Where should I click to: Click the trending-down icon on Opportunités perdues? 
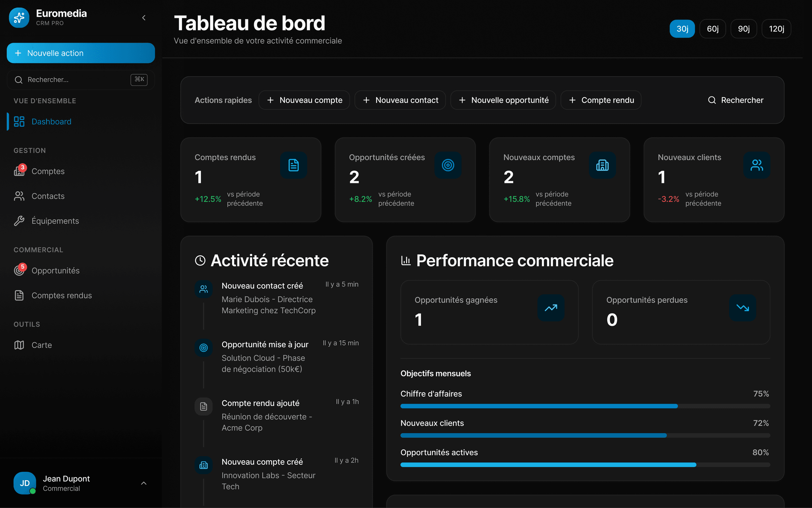click(743, 308)
